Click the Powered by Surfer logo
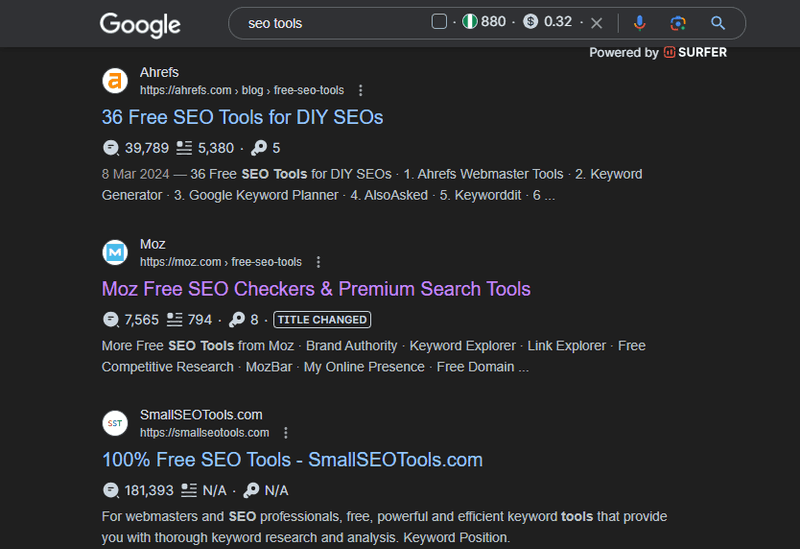 pyautogui.click(x=695, y=52)
